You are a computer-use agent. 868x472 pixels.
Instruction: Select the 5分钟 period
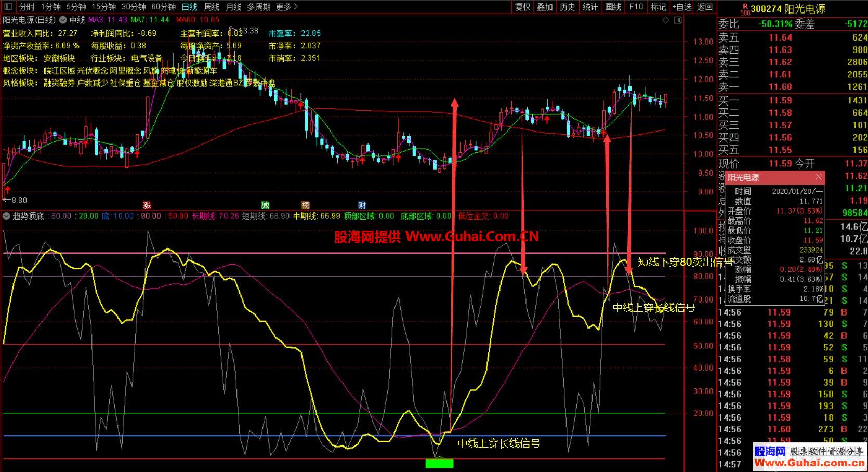[76, 7]
